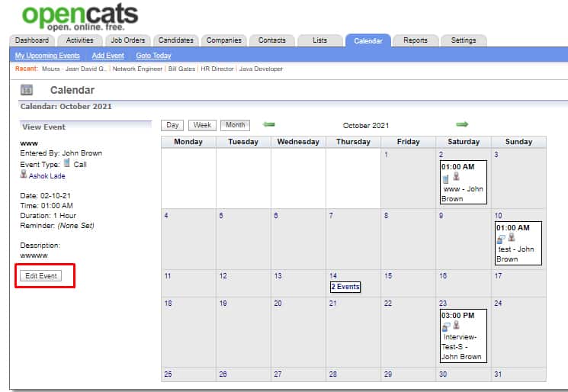568x392 pixels.
Task: Click the person icon beside Ashok Lade
Action: click(24, 175)
